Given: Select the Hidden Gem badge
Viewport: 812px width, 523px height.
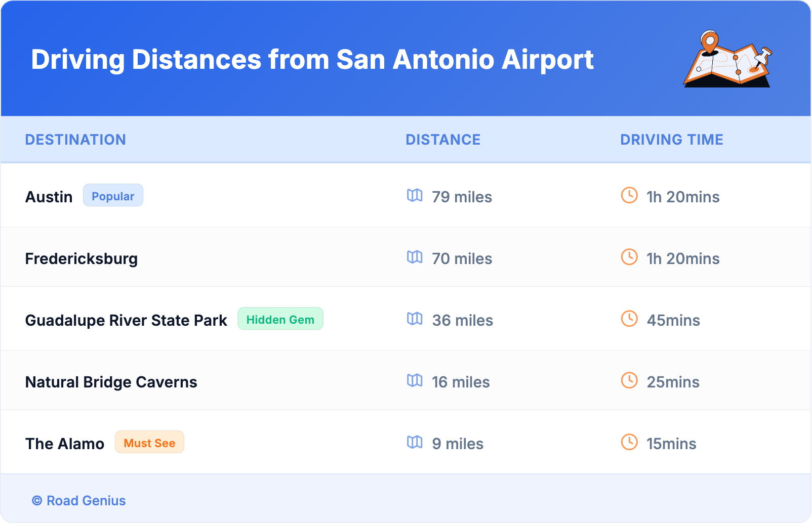Looking at the screenshot, I should [x=280, y=319].
